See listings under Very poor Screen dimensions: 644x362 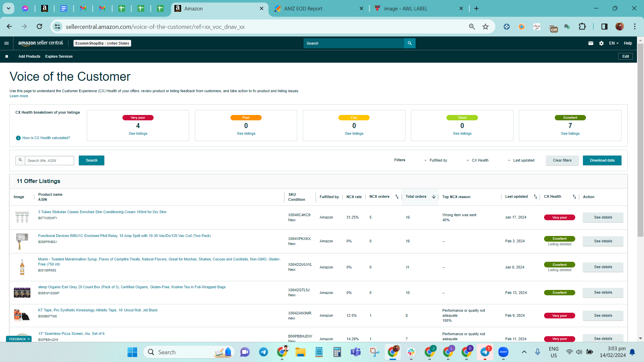138,134
